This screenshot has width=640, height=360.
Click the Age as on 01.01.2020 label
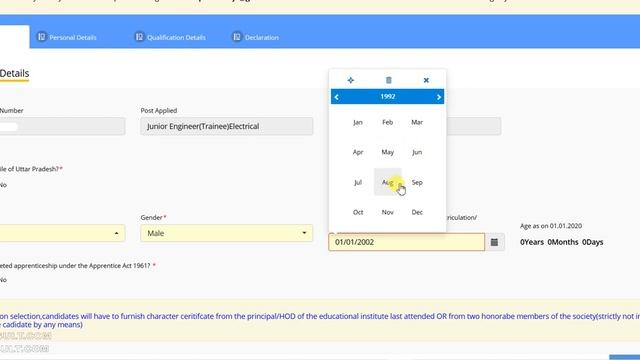click(x=551, y=226)
